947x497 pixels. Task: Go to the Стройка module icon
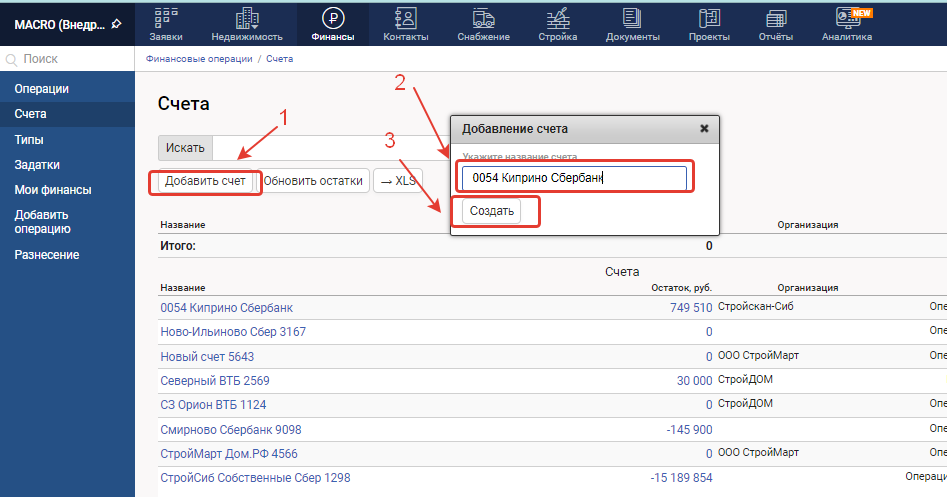point(560,18)
